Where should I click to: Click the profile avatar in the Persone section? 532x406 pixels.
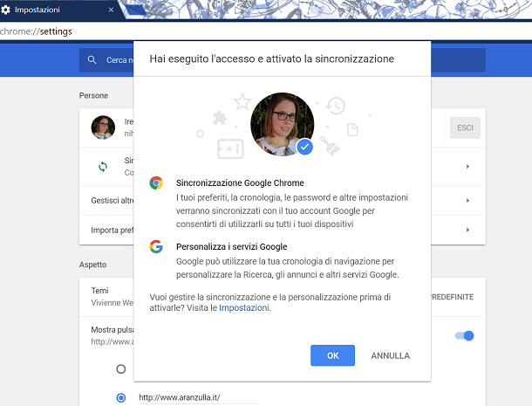(103, 127)
